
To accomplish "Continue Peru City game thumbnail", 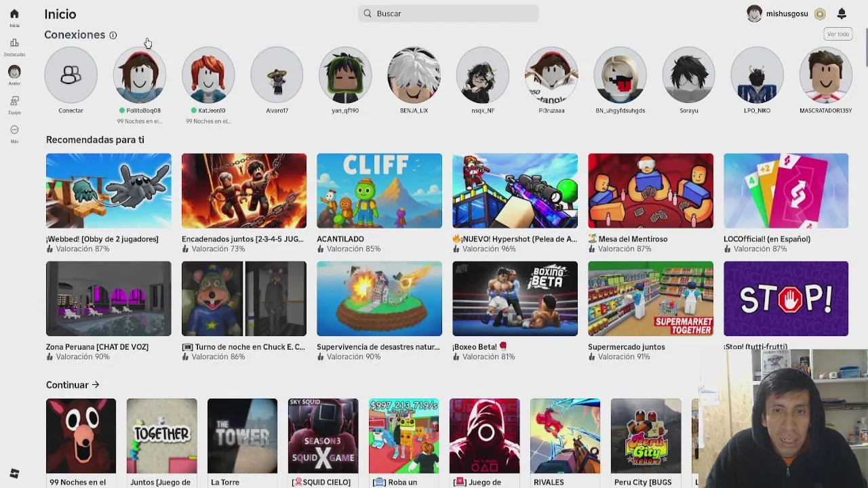I will coord(646,436).
